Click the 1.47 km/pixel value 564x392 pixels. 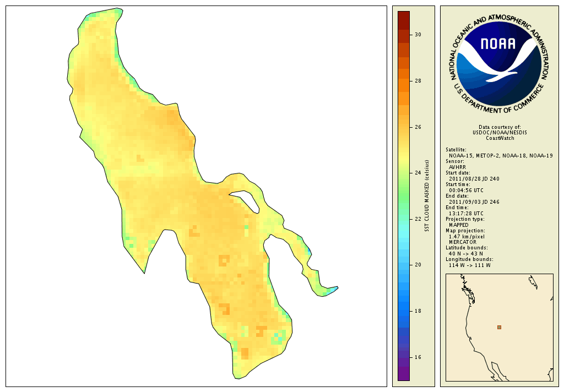click(x=467, y=237)
